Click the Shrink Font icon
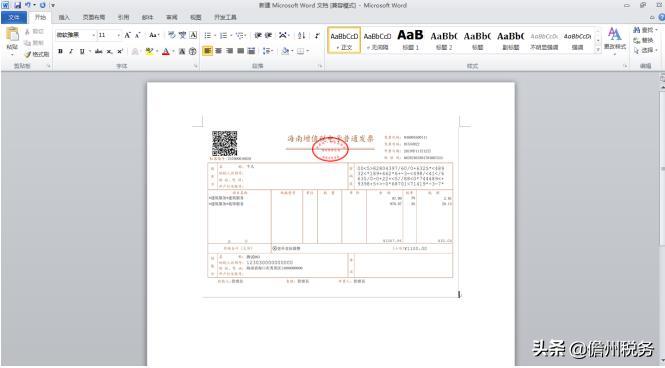Screen dimensions: 665x368 point(137,35)
